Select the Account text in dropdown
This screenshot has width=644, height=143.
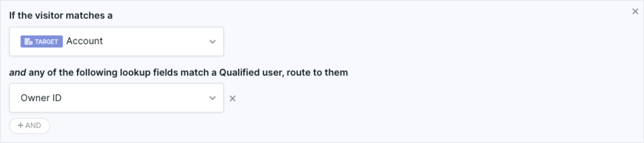click(85, 41)
